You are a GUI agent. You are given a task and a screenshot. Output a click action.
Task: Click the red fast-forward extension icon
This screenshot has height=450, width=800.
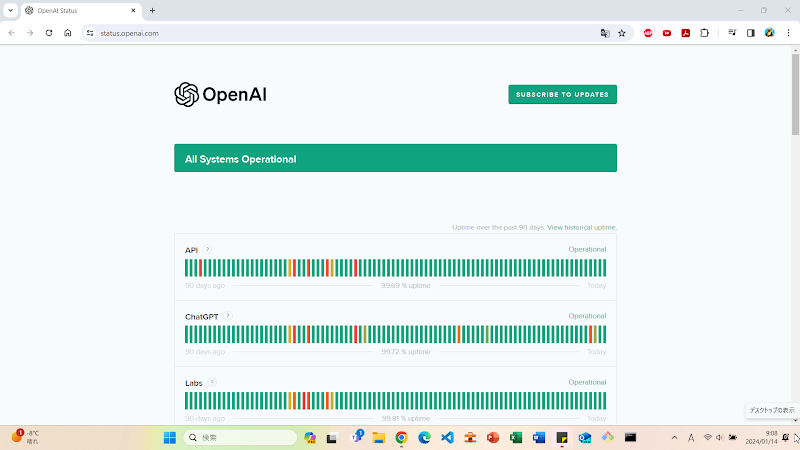pos(667,33)
